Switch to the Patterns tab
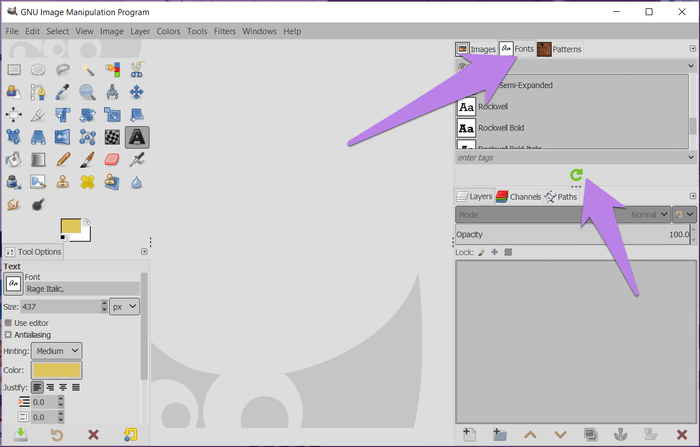The width and height of the screenshot is (700, 447). coord(559,49)
